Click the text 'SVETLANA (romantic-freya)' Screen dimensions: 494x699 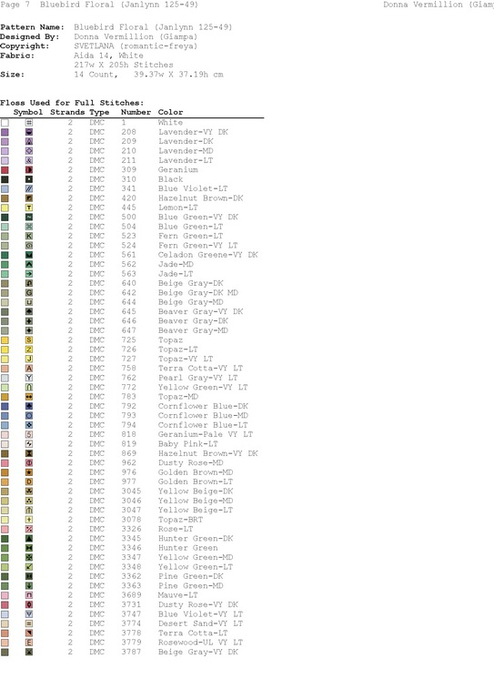pos(136,46)
